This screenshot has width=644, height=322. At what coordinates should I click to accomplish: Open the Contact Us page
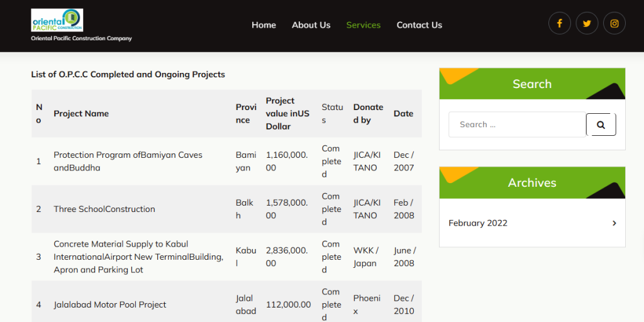[419, 25]
